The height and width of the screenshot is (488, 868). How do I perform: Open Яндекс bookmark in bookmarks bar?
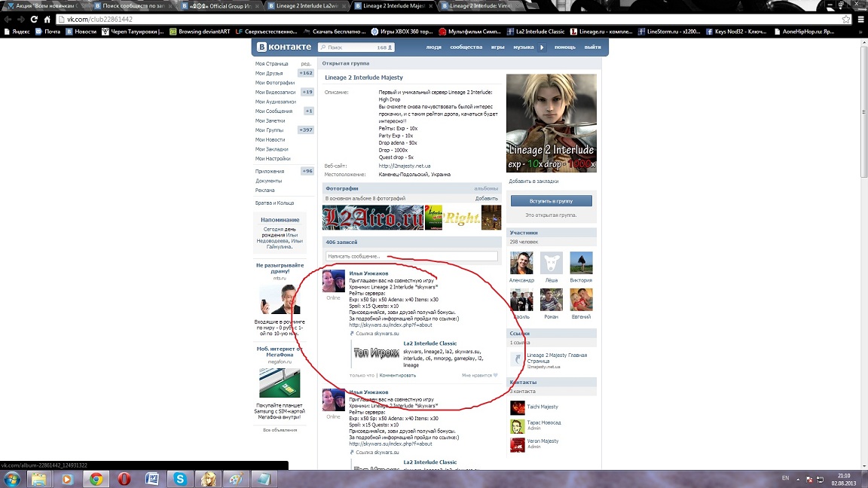[x=17, y=32]
